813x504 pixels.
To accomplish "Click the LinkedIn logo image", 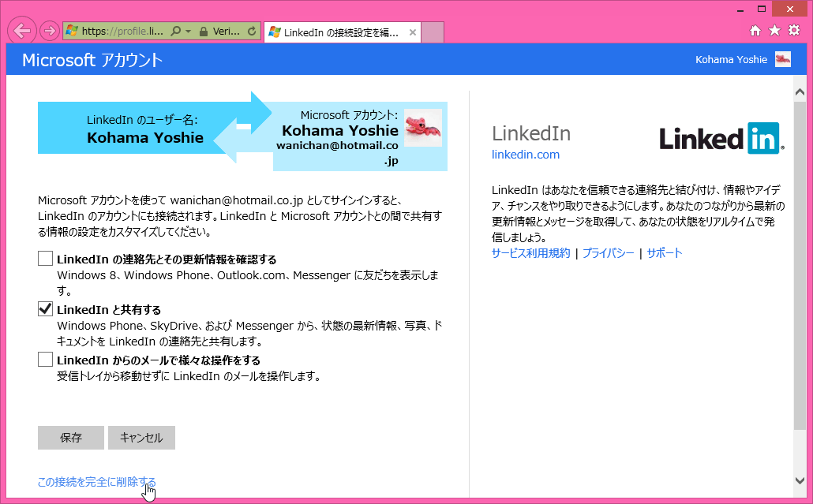I will click(x=721, y=138).
